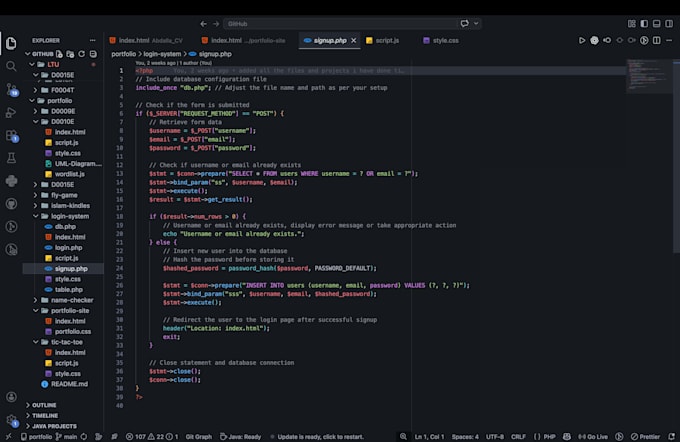Open the Extensions view in the activity bar
Image resolution: width=680 pixels, height=442 pixels.
point(12,136)
